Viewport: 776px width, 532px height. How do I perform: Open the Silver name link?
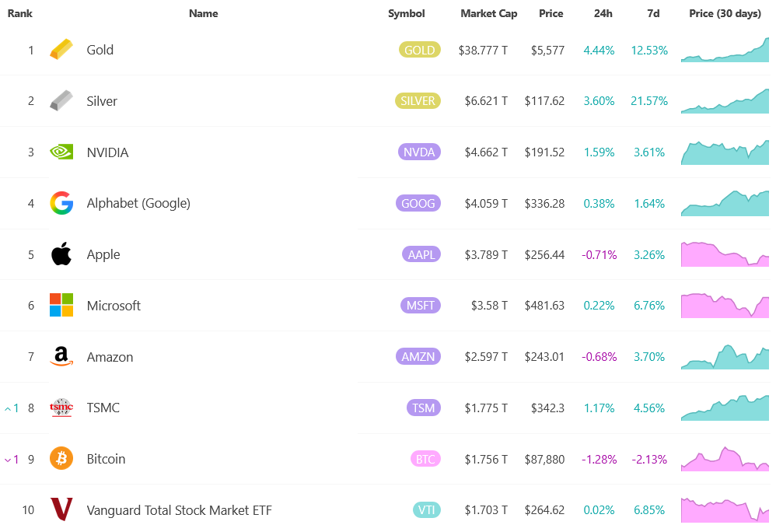(102, 100)
